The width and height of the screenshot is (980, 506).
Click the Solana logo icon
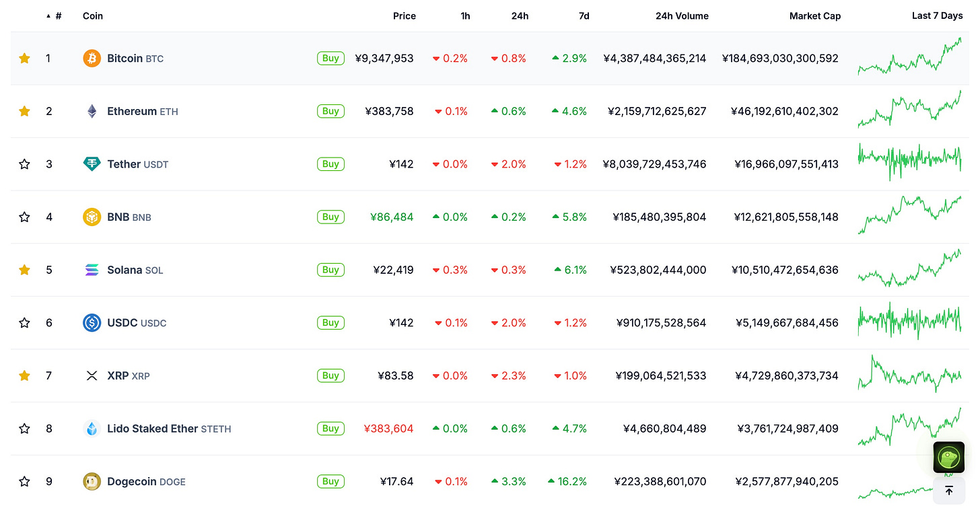coord(92,270)
